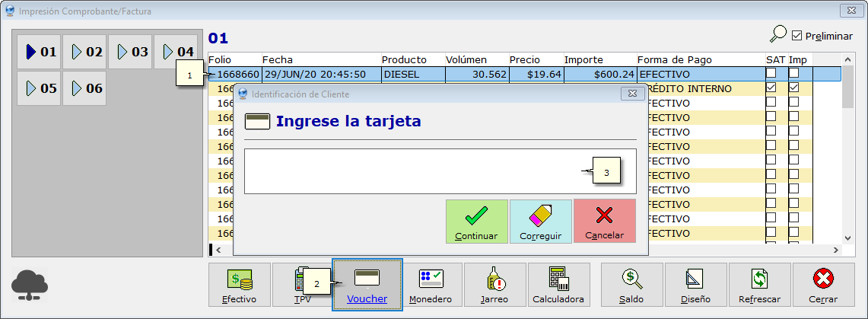Check the SAT box for folio 1668660
The image size is (868, 319).
click(771, 74)
